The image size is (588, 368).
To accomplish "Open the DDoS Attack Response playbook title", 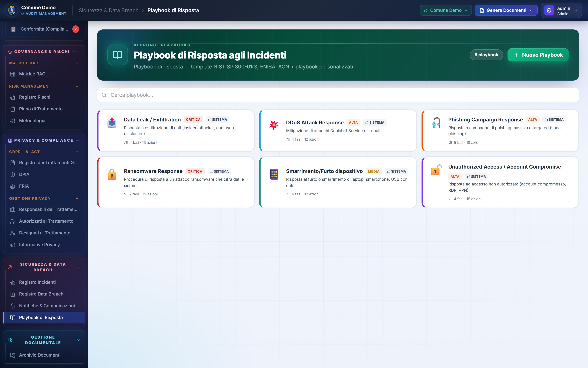I will click(315, 123).
